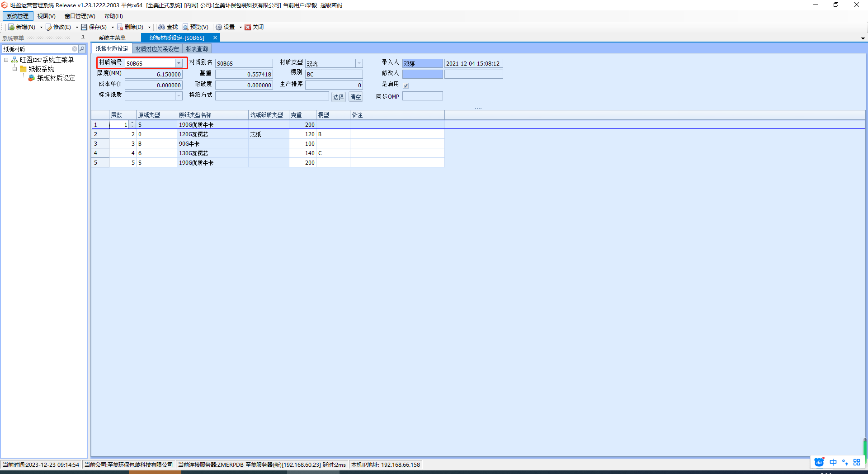Switch to the 材质对应关系设定 tab

(157, 49)
